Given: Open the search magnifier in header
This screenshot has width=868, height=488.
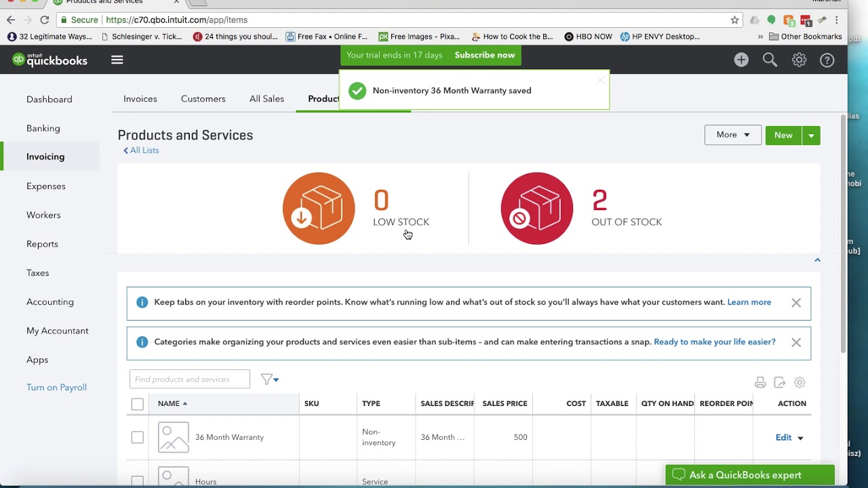Looking at the screenshot, I should [x=770, y=60].
